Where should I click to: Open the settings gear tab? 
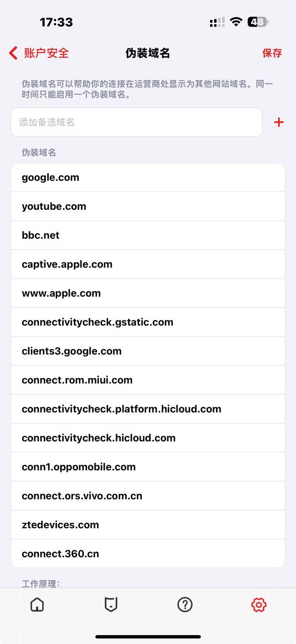click(259, 604)
